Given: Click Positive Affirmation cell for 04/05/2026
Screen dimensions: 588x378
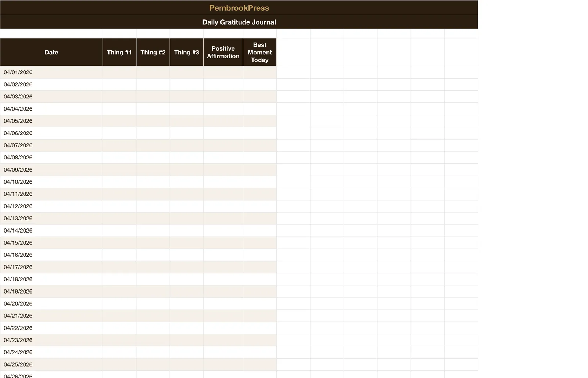Looking at the screenshot, I should point(223,121).
